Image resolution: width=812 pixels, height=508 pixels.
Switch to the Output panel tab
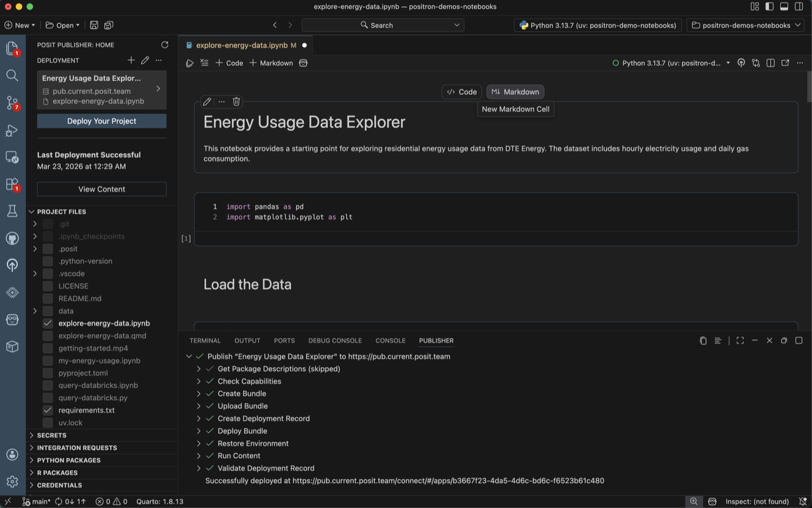coord(247,341)
